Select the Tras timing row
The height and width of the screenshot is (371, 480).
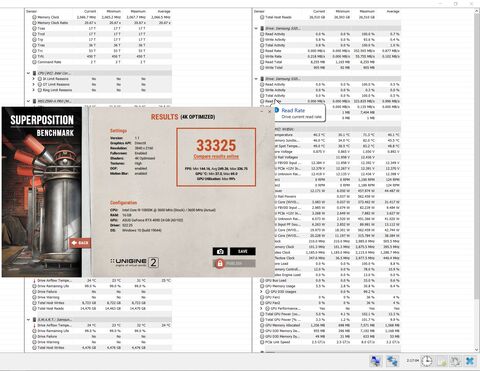(102, 45)
